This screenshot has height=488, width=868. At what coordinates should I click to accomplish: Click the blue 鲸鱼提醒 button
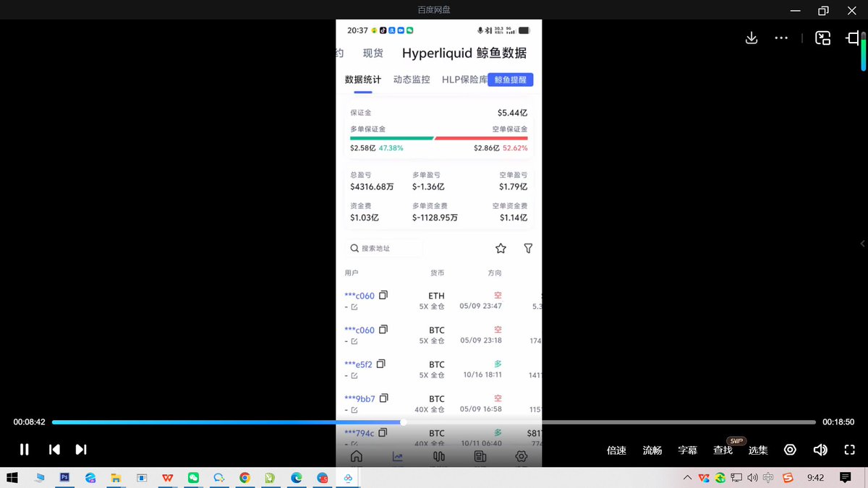point(511,80)
